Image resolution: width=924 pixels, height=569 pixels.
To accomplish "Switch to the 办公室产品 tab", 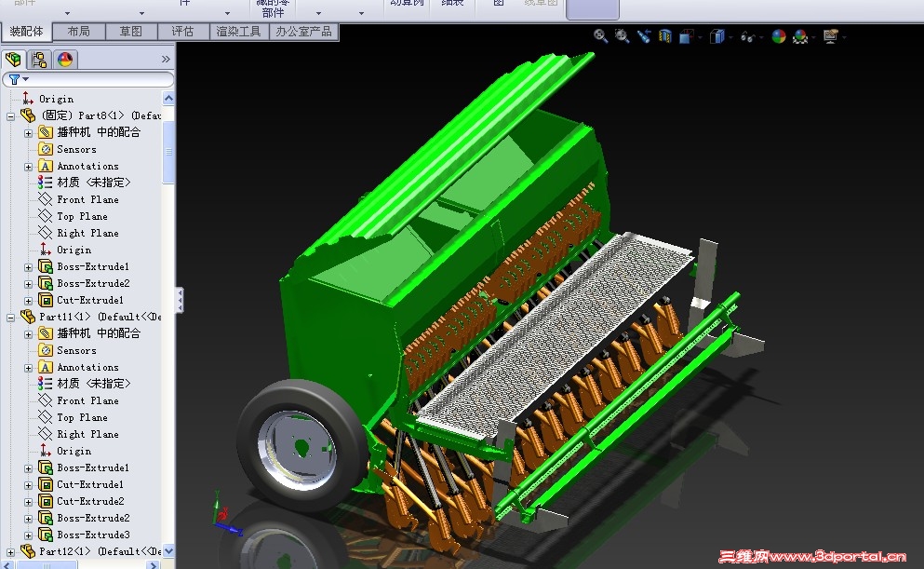I will pyautogui.click(x=303, y=32).
